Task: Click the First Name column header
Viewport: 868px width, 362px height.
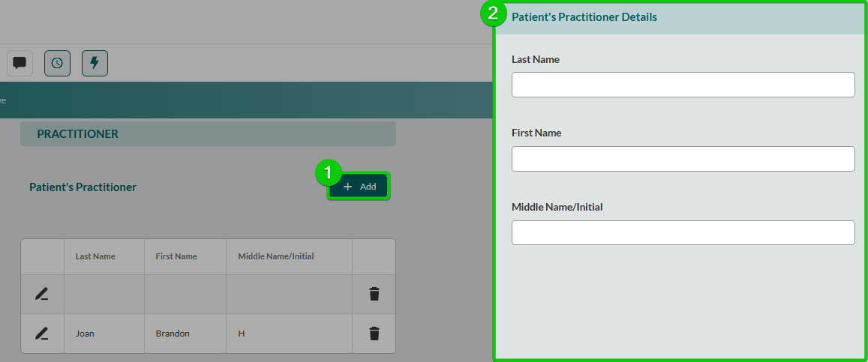Action: pos(176,256)
